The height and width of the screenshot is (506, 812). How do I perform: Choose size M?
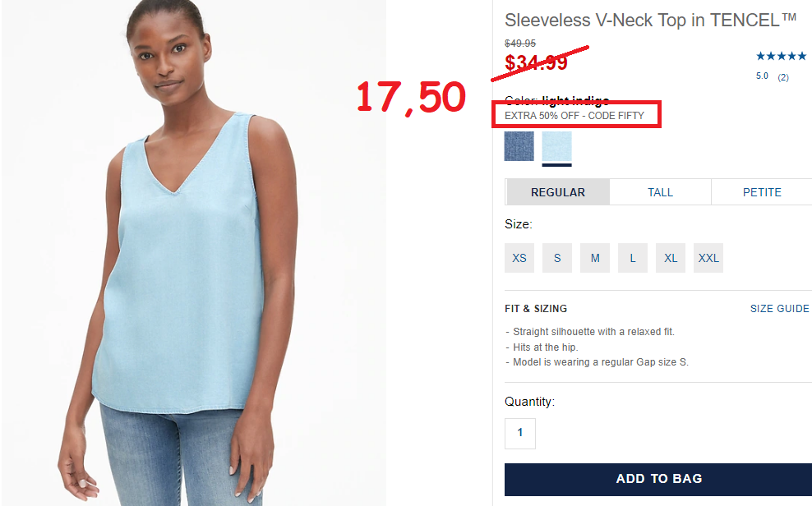click(x=595, y=258)
